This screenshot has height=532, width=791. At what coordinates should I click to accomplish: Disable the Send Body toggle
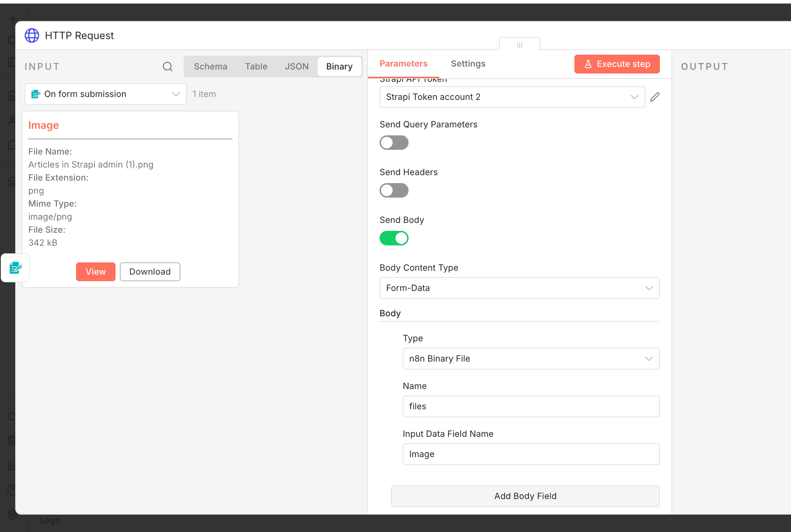[x=394, y=238]
